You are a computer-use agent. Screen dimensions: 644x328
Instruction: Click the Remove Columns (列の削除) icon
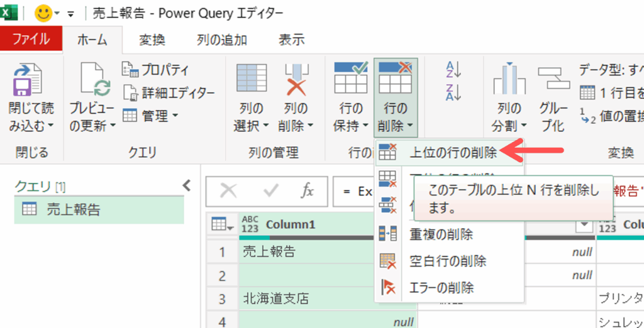(296, 80)
